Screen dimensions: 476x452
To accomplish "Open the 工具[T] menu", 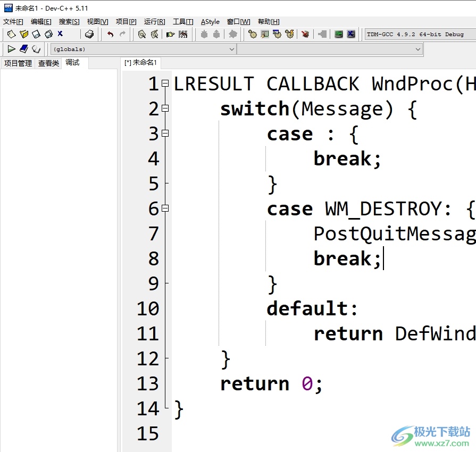I will (183, 22).
